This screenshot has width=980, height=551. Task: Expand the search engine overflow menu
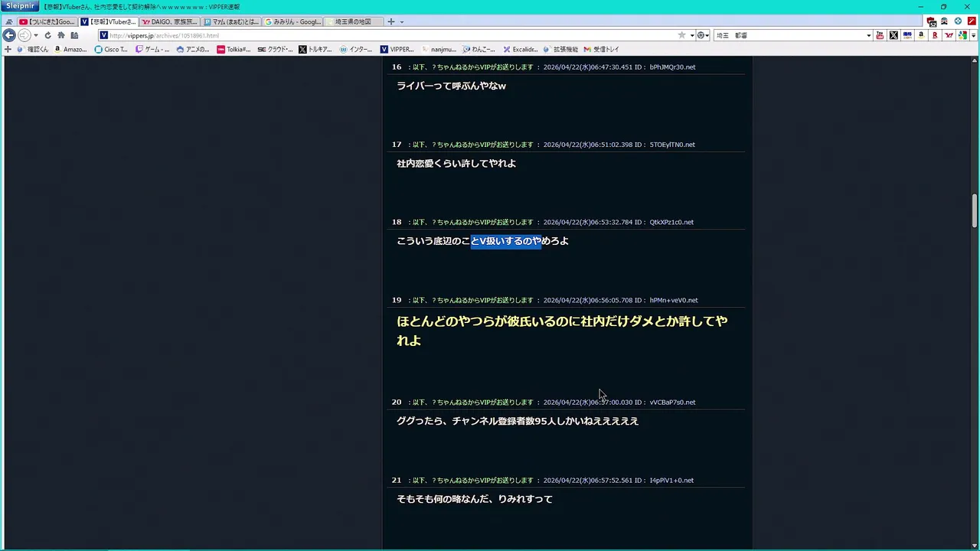pyautogui.click(x=973, y=35)
